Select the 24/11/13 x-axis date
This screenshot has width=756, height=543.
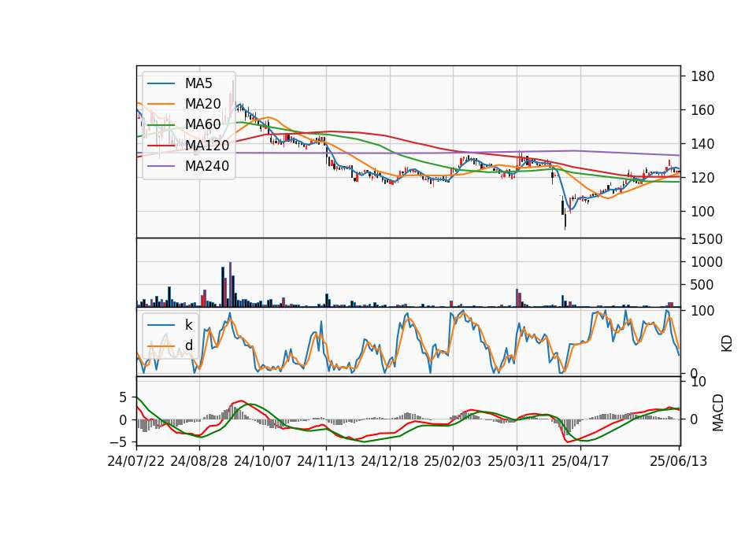point(326,461)
